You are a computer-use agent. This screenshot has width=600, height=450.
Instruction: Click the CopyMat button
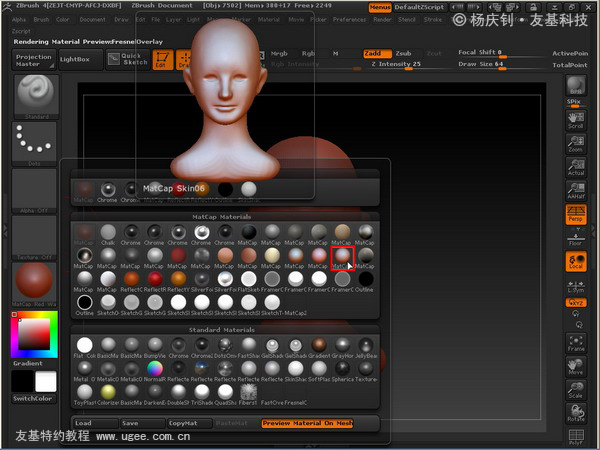pyautogui.click(x=189, y=423)
